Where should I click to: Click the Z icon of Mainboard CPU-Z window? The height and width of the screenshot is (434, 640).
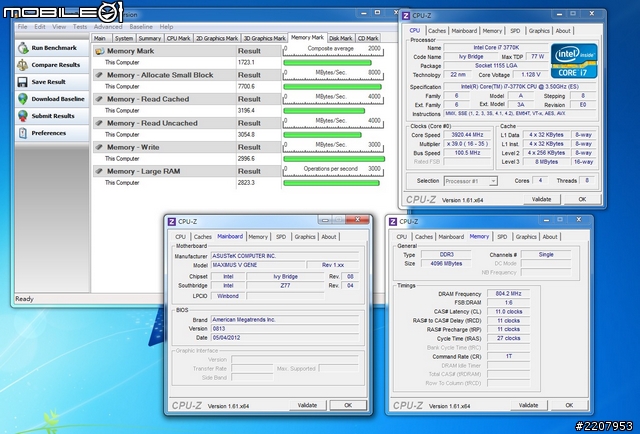[172, 222]
